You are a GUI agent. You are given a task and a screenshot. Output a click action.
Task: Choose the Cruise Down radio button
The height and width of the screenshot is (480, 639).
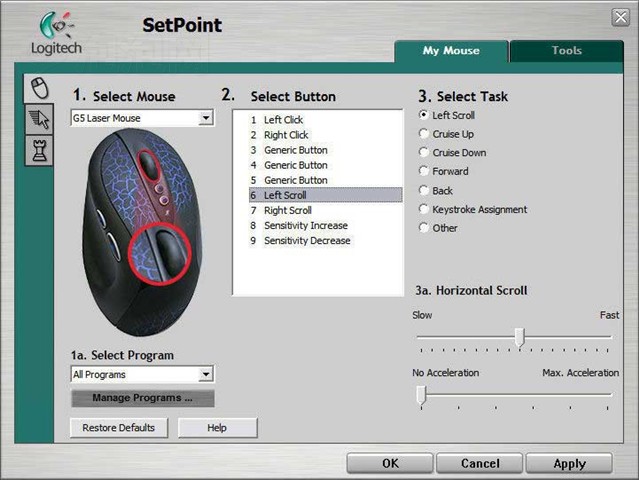[423, 152]
